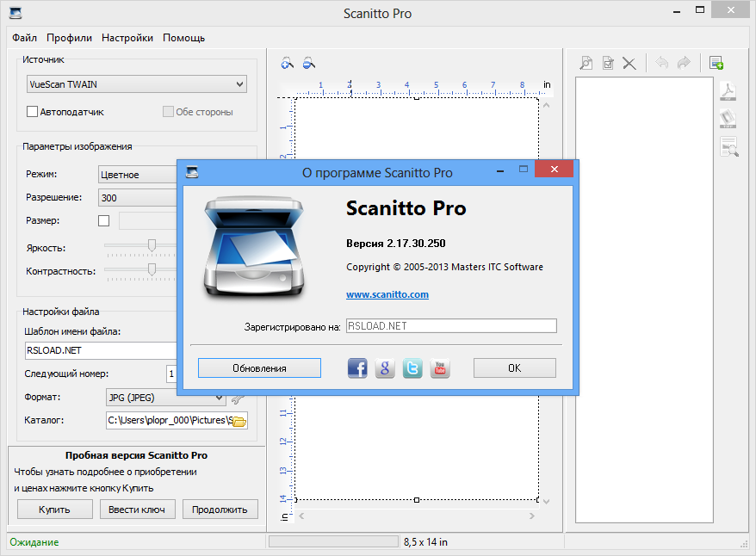This screenshot has width=756, height=556.
Task: Click the zoom out magnifier icon
Action: (309, 63)
